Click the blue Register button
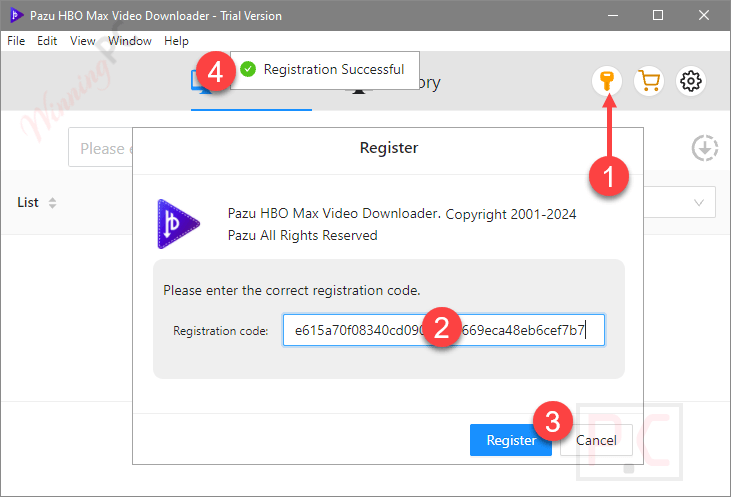Viewport: 731px width, 497px height. pyautogui.click(x=510, y=440)
